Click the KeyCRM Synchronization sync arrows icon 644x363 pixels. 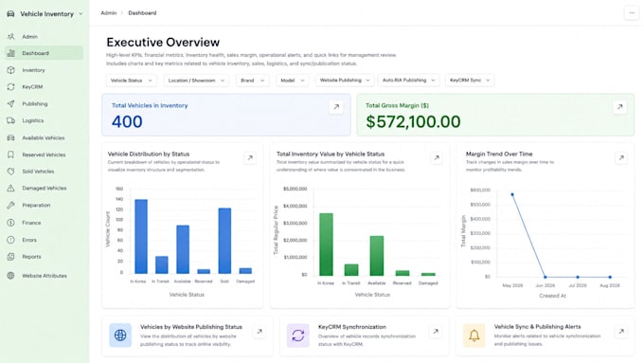297,336
